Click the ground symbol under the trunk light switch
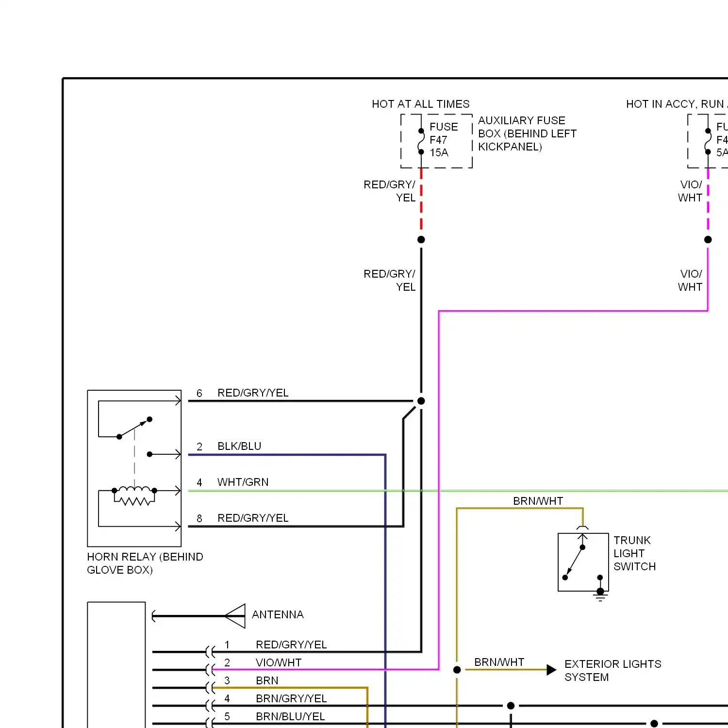The image size is (728, 728). 600,596
